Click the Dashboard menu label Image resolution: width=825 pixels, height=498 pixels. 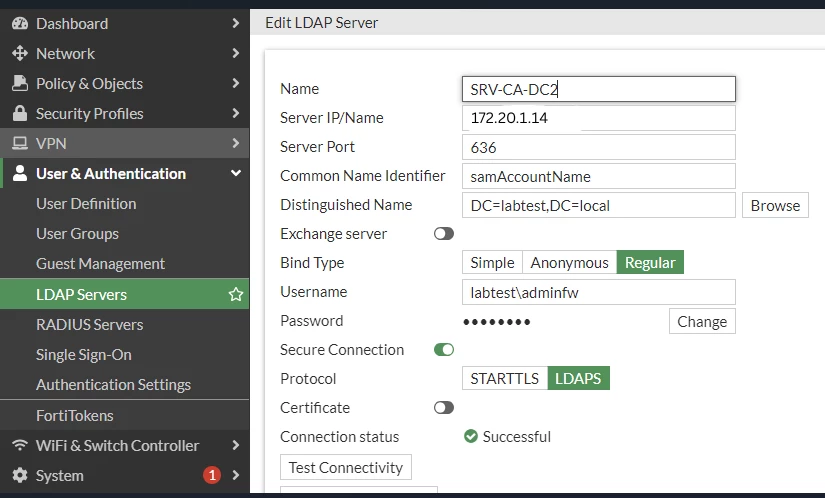72,24
